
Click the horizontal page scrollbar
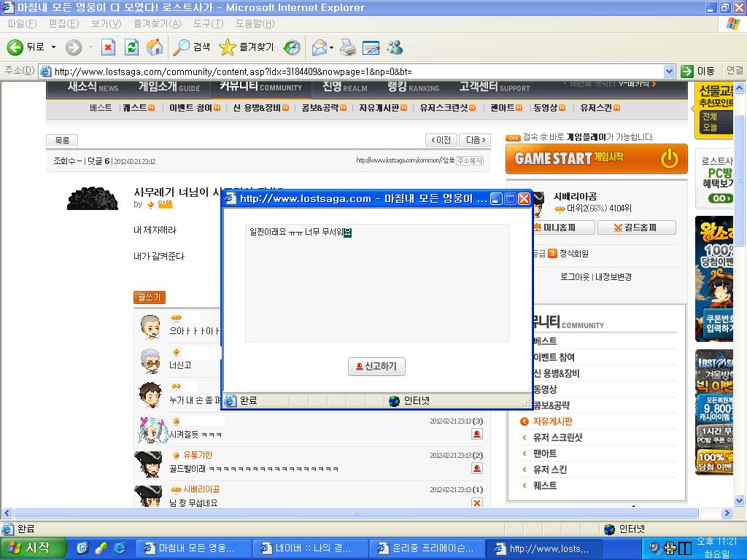[x=356, y=513]
